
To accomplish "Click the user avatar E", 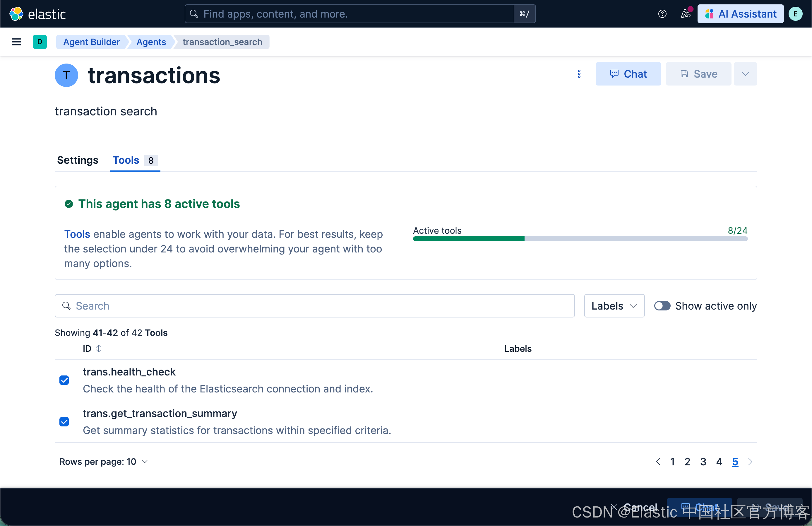I will click(x=796, y=14).
